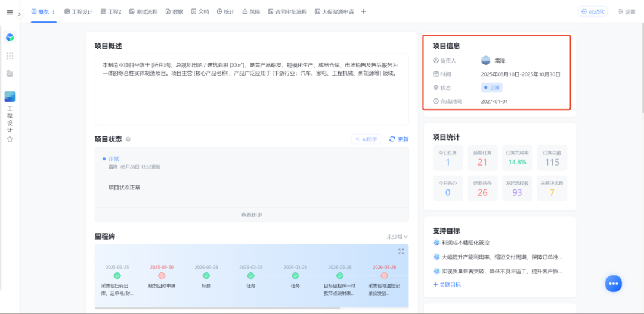The width and height of the screenshot is (644, 314).
Task: Open the 任务完成率 14.8% card
Action: tap(518, 158)
